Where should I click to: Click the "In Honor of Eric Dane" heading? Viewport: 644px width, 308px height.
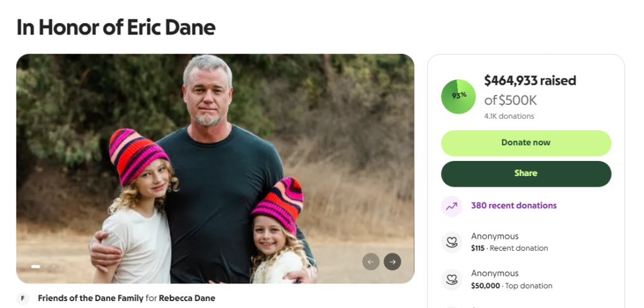click(116, 28)
